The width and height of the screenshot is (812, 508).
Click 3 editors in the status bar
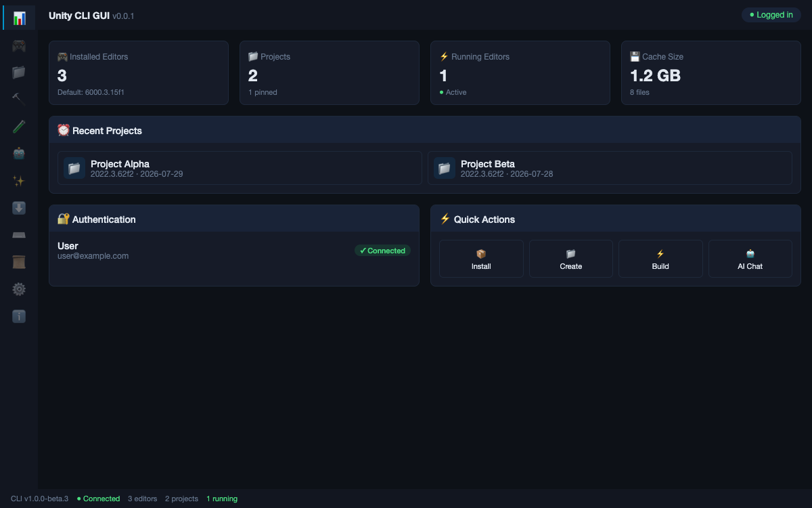142,499
